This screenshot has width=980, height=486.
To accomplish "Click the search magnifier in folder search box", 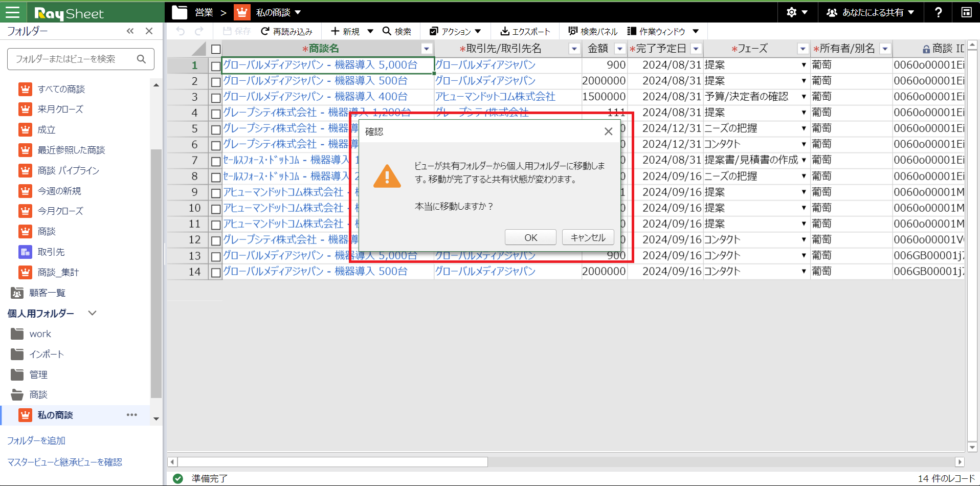I will (x=142, y=59).
